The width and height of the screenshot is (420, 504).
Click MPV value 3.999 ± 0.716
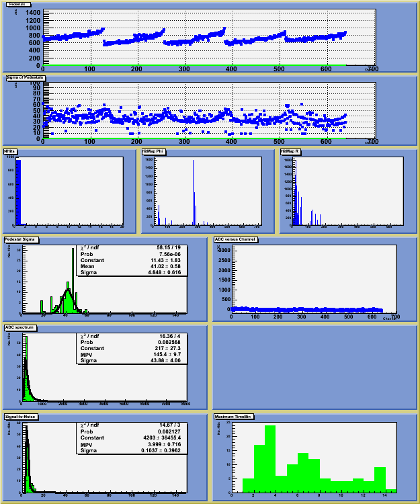pos(164,445)
